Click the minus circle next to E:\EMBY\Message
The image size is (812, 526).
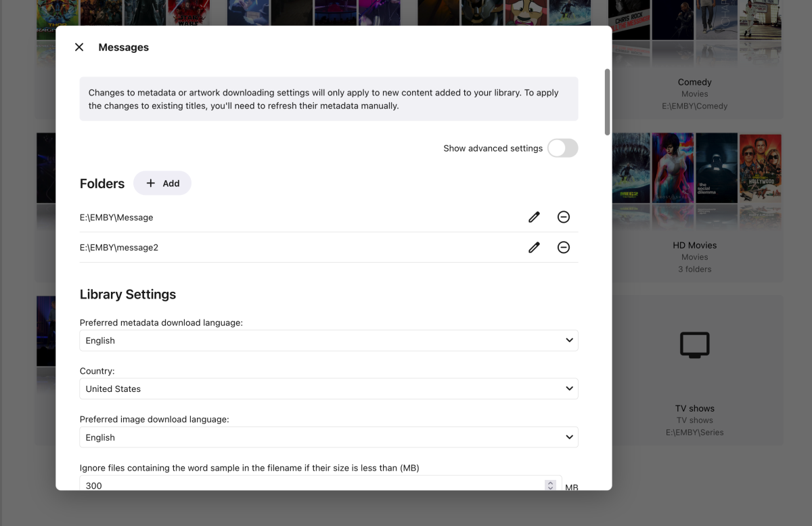point(564,217)
